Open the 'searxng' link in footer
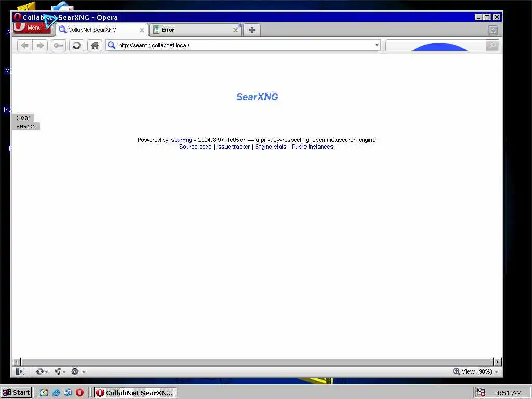Image resolution: width=532 pixels, height=399 pixels. [181, 140]
